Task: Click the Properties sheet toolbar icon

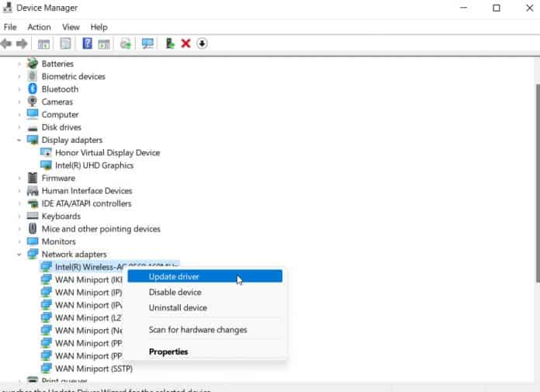Action: [x=66, y=43]
